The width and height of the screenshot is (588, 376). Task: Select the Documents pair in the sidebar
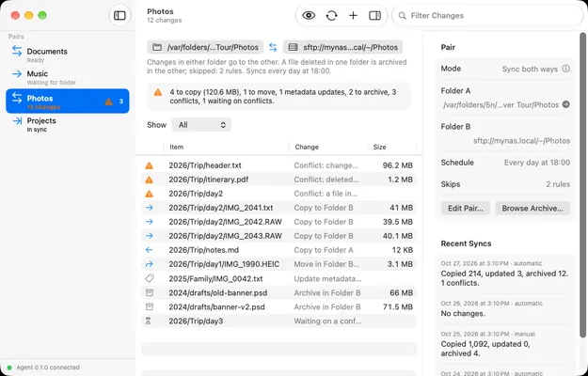pos(68,55)
